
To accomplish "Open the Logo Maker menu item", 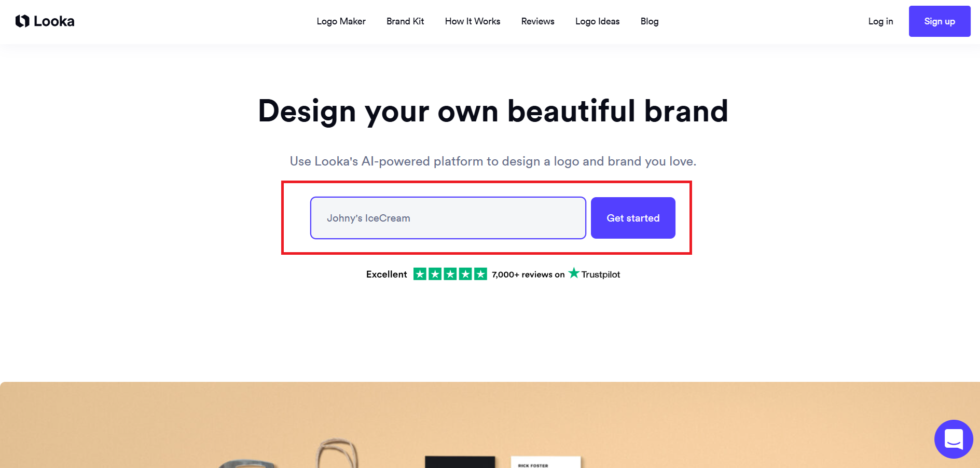I will (341, 21).
